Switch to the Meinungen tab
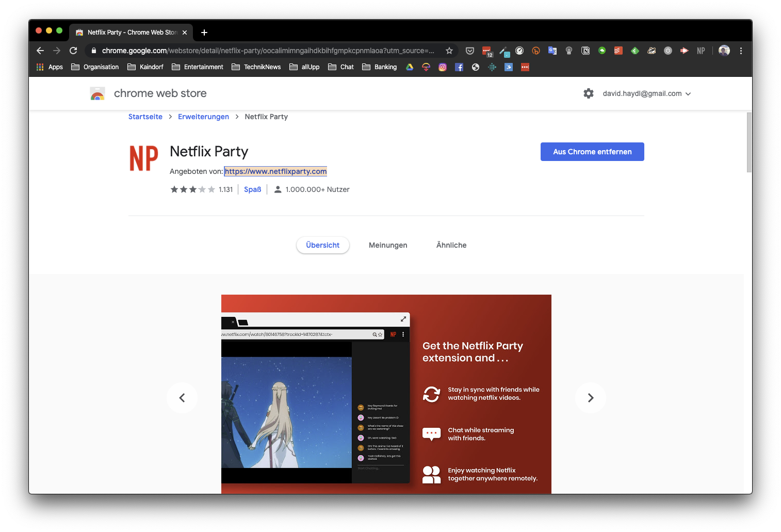 coord(388,245)
